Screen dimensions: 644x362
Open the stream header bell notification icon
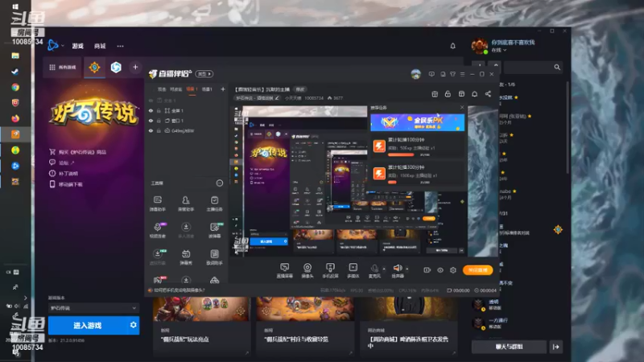coord(474,94)
